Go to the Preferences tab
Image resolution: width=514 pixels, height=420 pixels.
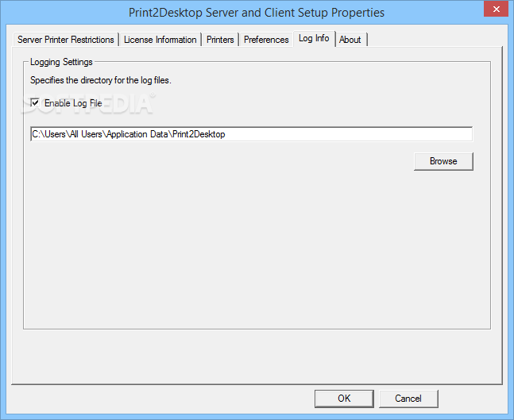[266, 40]
